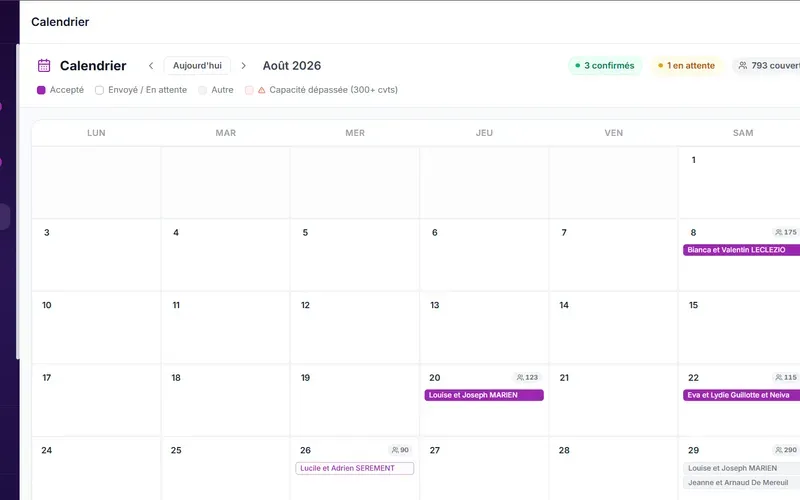Click the 115 guests badge on day 22
Viewport: 800px width, 500px height.
click(786, 378)
